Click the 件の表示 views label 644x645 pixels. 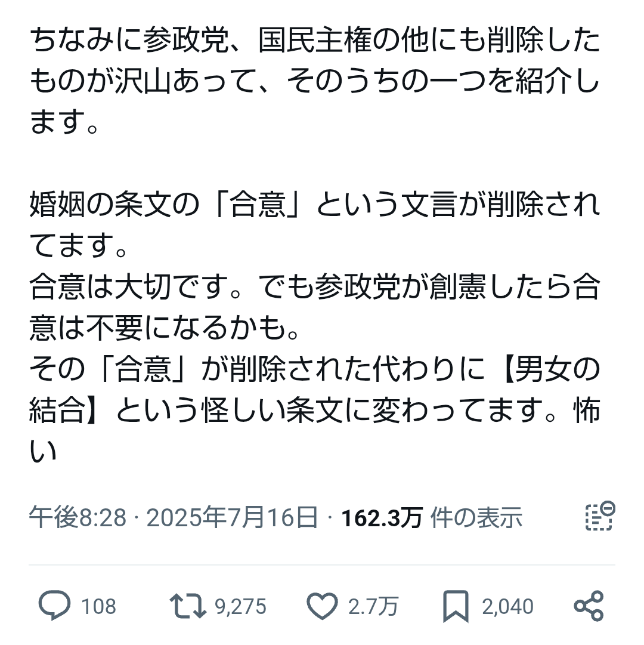[476, 517]
